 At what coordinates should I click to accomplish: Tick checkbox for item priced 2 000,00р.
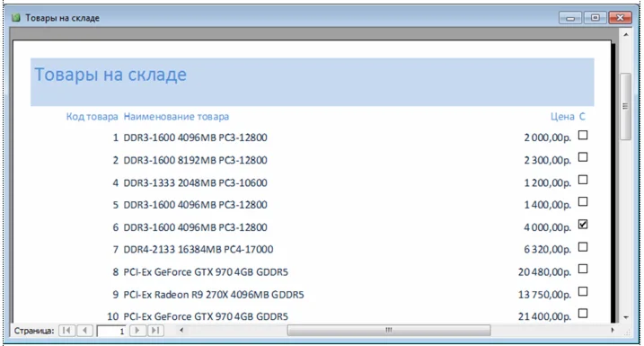point(583,135)
